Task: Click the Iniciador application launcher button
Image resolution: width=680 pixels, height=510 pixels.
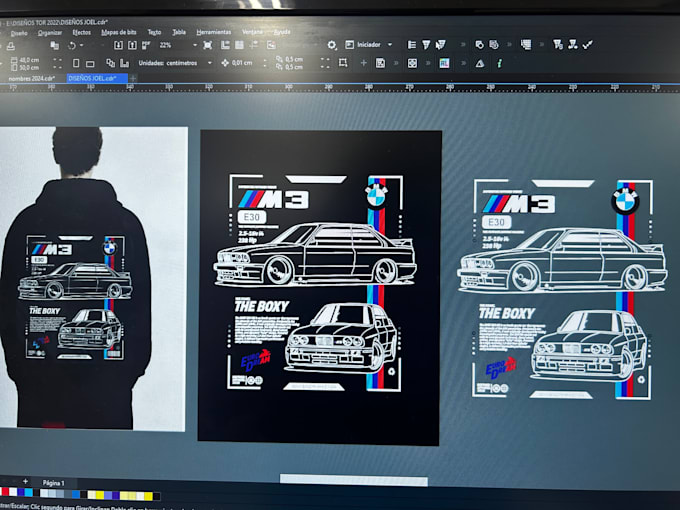Action: [363, 44]
